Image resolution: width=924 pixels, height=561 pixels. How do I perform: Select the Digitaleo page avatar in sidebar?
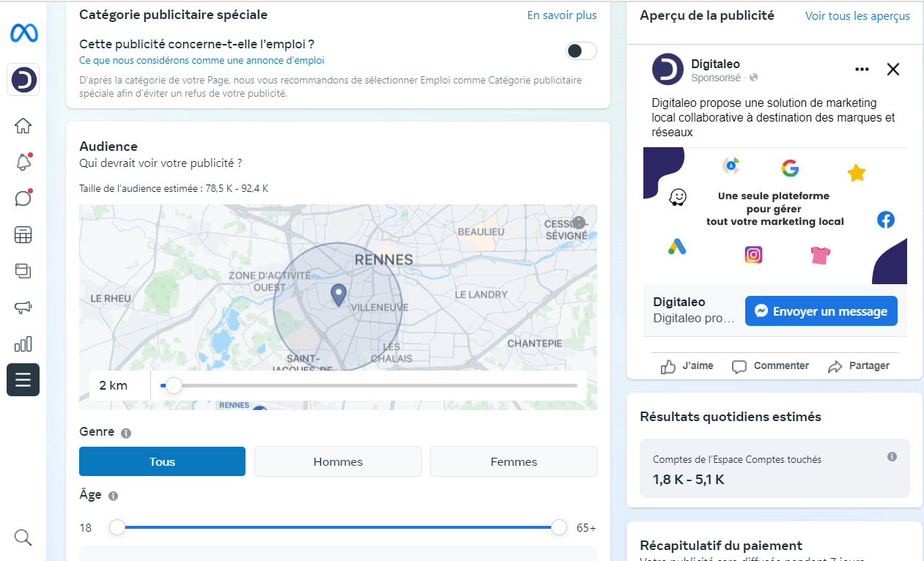[x=23, y=79]
